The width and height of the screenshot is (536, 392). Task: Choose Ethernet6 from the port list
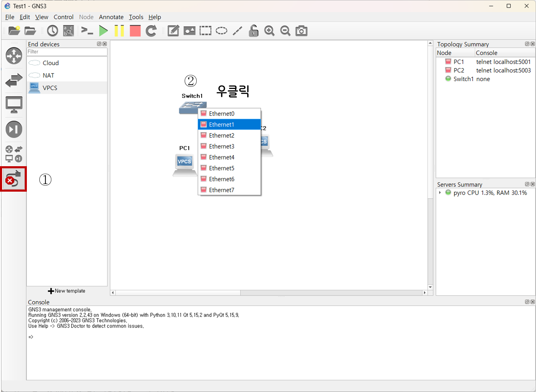pos(229,179)
